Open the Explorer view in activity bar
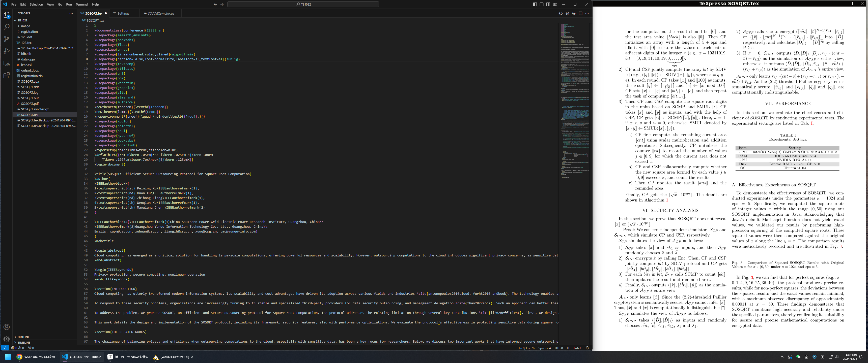868x363 pixels. pos(6,15)
